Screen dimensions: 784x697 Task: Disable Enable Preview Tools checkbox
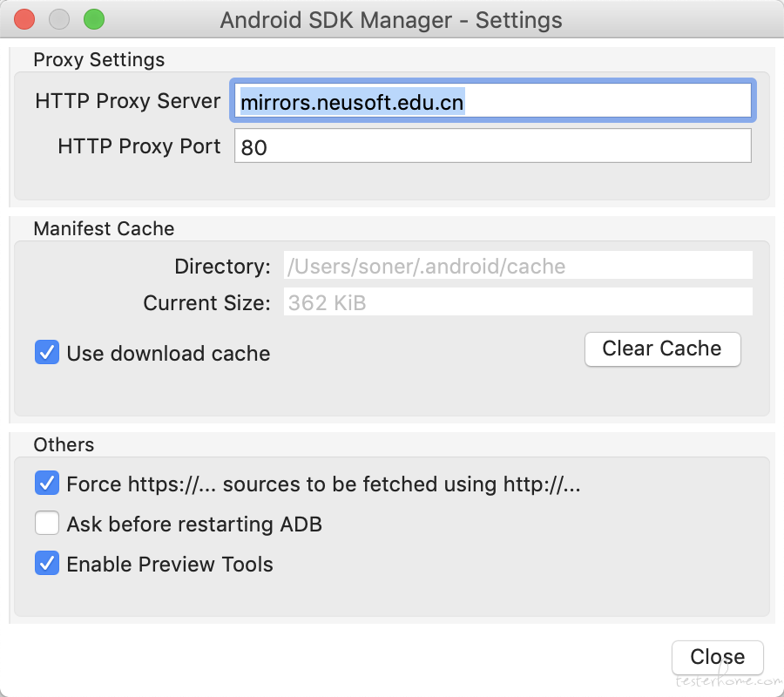tap(47, 563)
